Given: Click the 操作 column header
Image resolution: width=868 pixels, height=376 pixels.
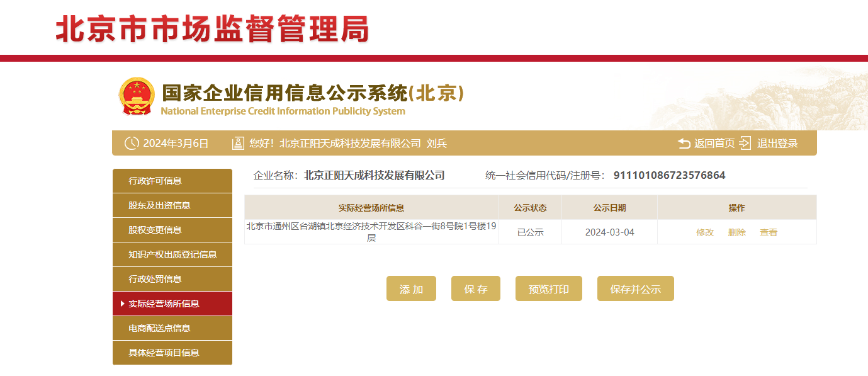Looking at the screenshot, I should 736,208.
